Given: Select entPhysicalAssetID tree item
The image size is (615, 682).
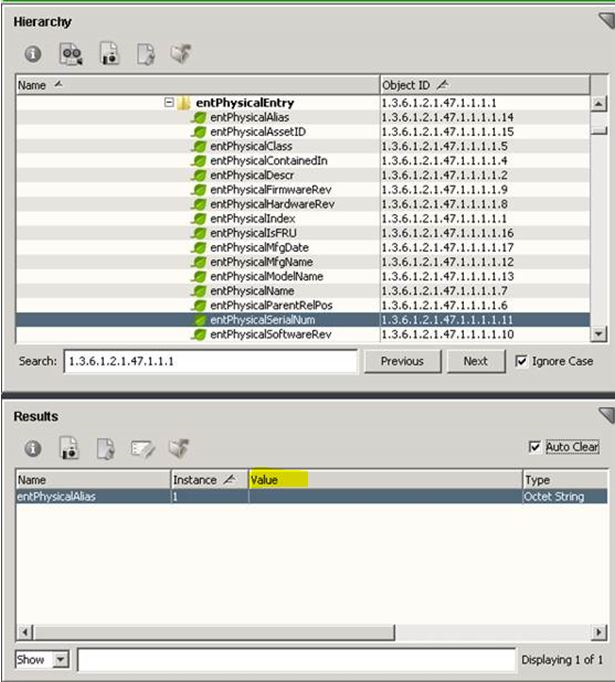Looking at the screenshot, I should tap(257, 131).
